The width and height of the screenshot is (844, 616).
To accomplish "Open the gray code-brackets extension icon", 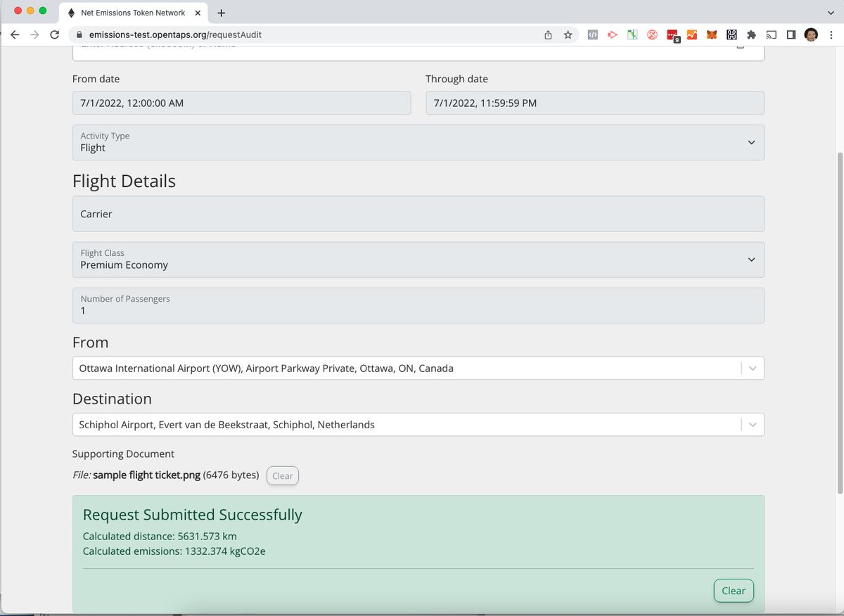I will pyautogui.click(x=593, y=34).
